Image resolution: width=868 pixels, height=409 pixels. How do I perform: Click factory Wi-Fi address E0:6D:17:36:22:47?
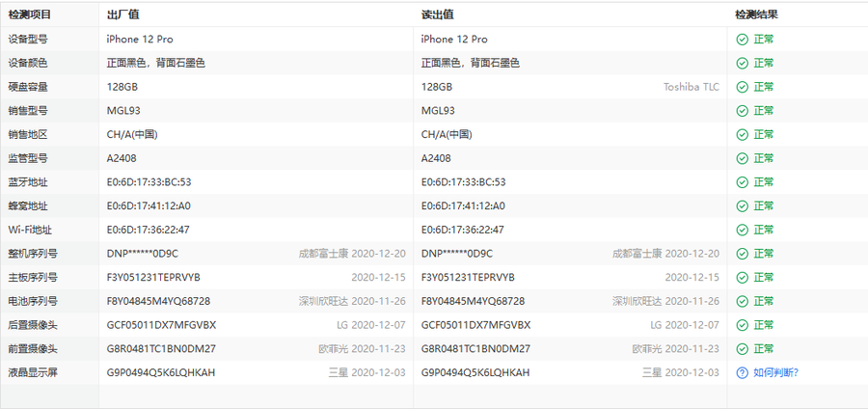pyautogui.click(x=149, y=230)
